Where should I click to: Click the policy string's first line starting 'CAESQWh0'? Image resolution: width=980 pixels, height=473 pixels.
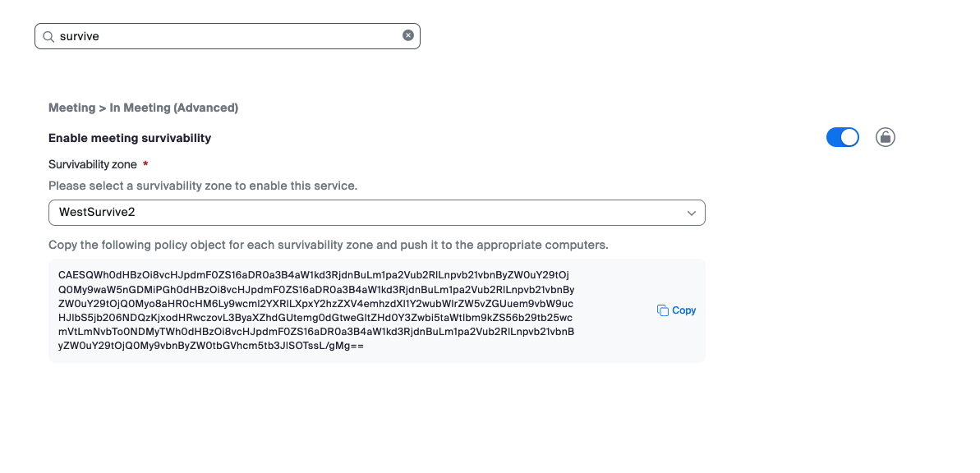pos(313,274)
